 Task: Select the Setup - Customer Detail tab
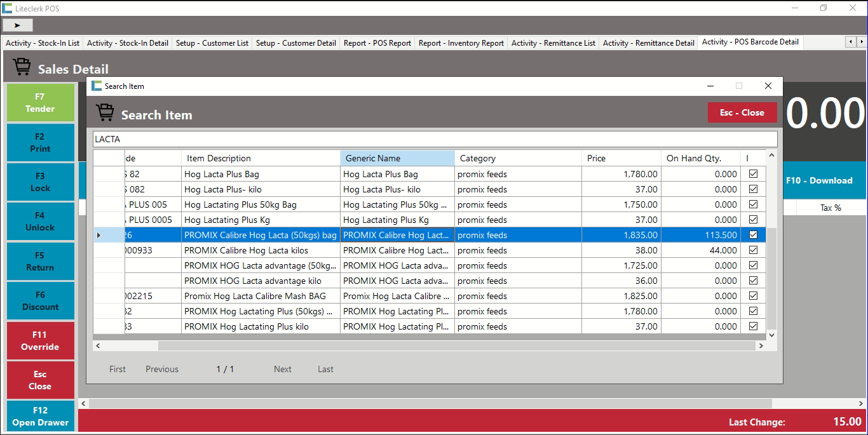click(296, 43)
